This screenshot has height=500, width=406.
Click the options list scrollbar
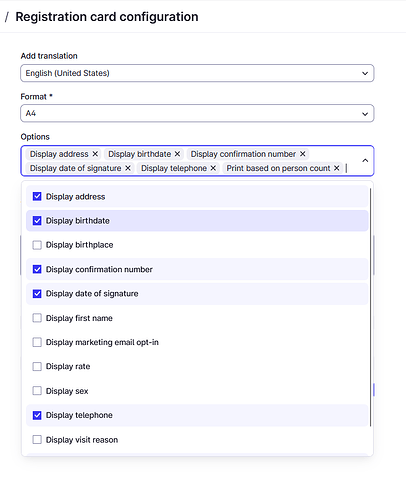pyautogui.click(x=370, y=307)
